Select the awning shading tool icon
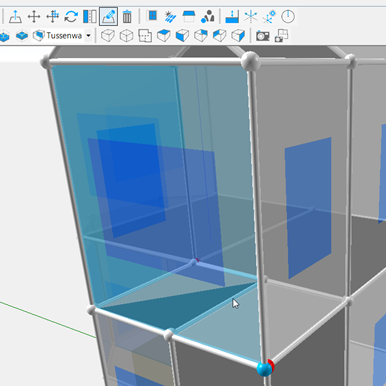The image size is (386, 386). (189, 16)
